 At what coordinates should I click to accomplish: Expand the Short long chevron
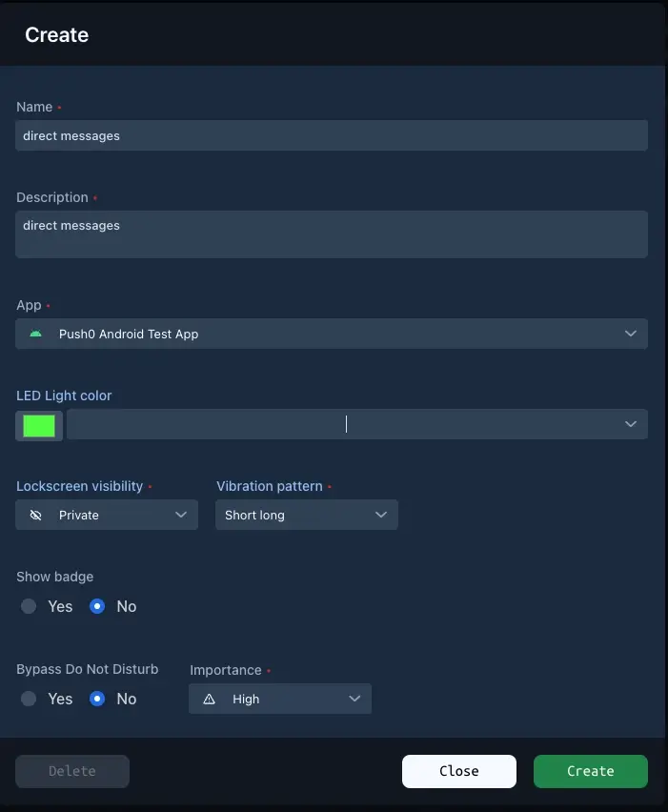pos(381,515)
